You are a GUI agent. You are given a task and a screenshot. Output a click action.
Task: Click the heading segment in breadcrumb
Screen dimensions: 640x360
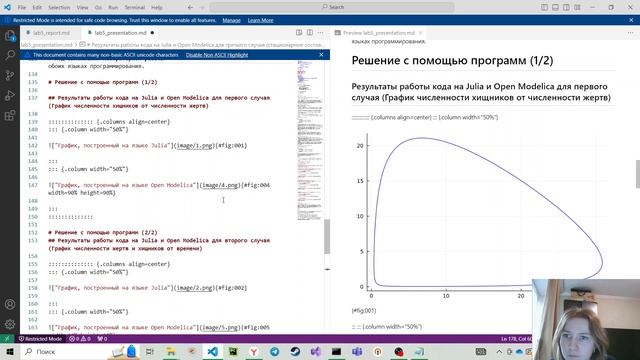[x=203, y=44]
